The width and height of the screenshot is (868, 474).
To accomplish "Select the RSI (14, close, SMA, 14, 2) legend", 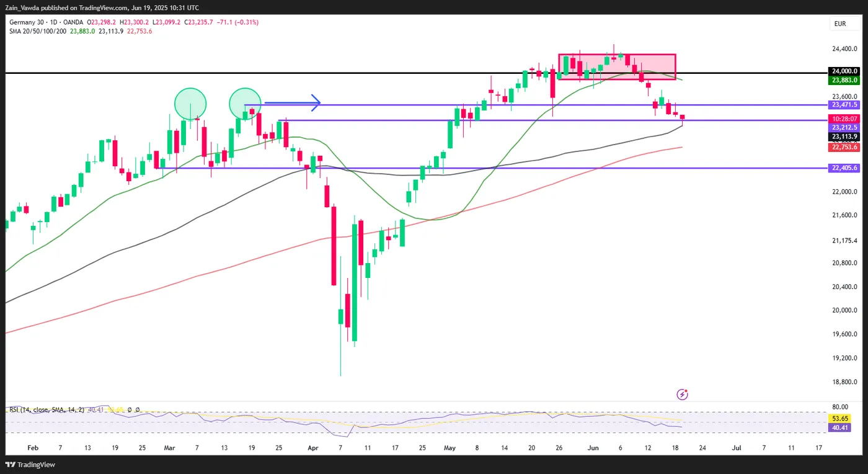I will tap(47, 409).
